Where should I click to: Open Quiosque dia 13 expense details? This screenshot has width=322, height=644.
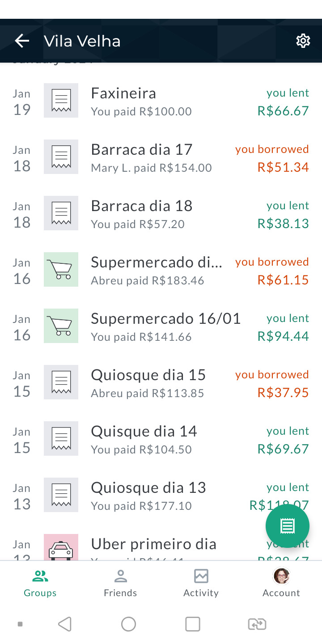(161, 496)
